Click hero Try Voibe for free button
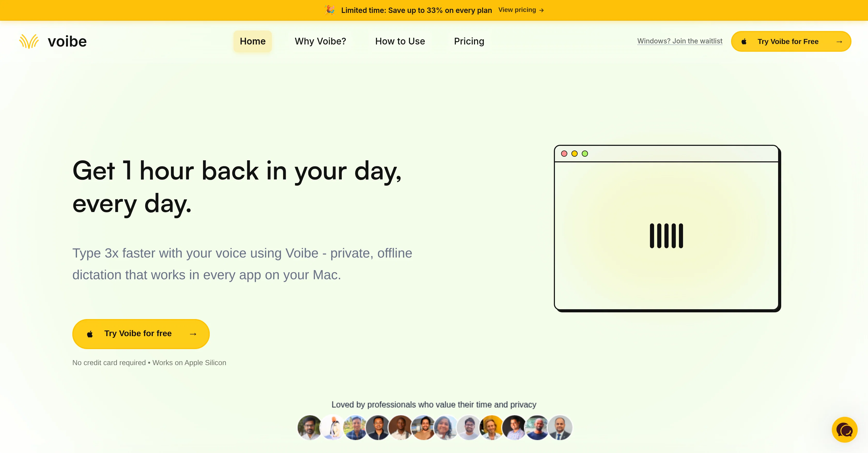 [141, 334]
